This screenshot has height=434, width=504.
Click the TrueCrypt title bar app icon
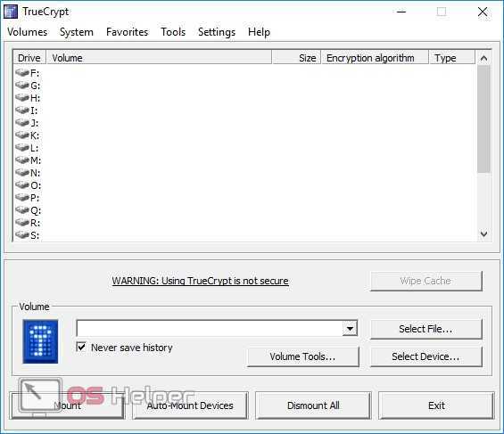click(x=11, y=12)
